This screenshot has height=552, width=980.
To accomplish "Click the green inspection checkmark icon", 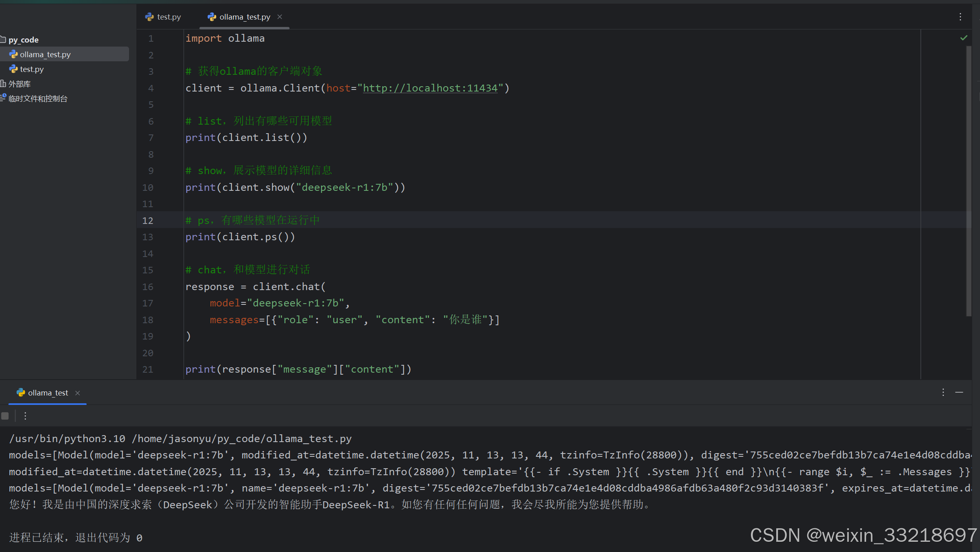I will (964, 38).
